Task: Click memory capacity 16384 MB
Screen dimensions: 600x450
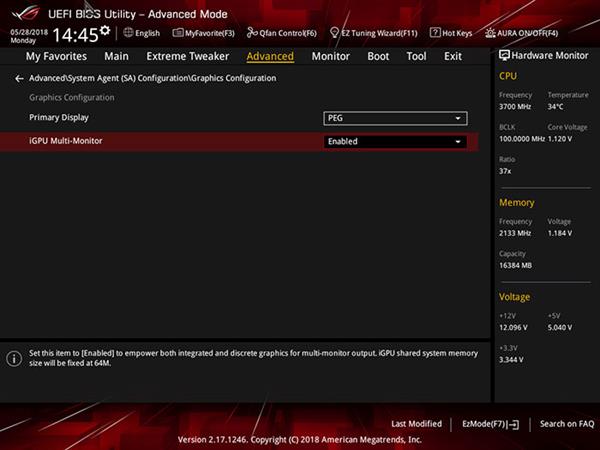Action: click(x=515, y=265)
